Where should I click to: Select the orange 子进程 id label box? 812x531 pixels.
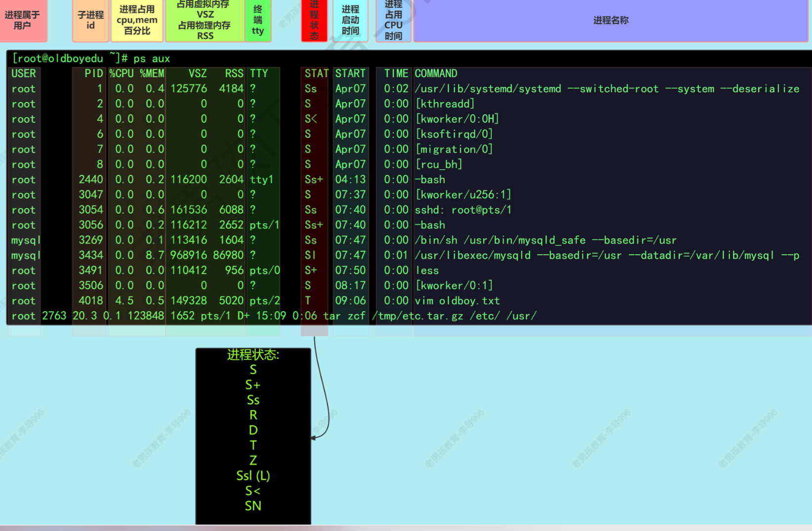[x=90, y=20]
